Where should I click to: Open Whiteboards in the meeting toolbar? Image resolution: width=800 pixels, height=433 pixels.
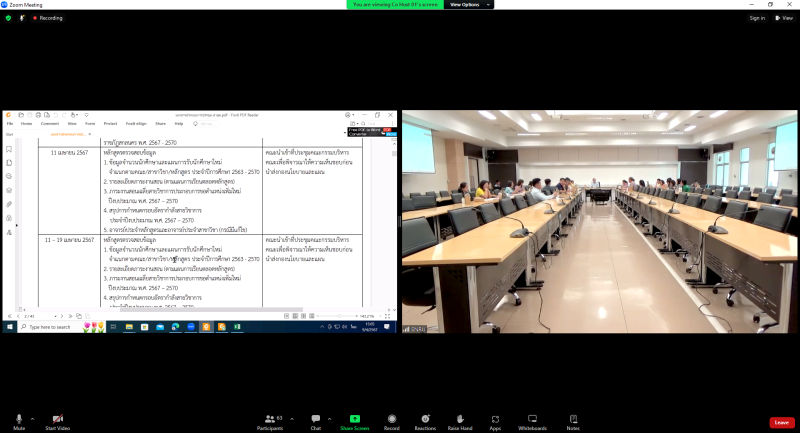click(532, 419)
